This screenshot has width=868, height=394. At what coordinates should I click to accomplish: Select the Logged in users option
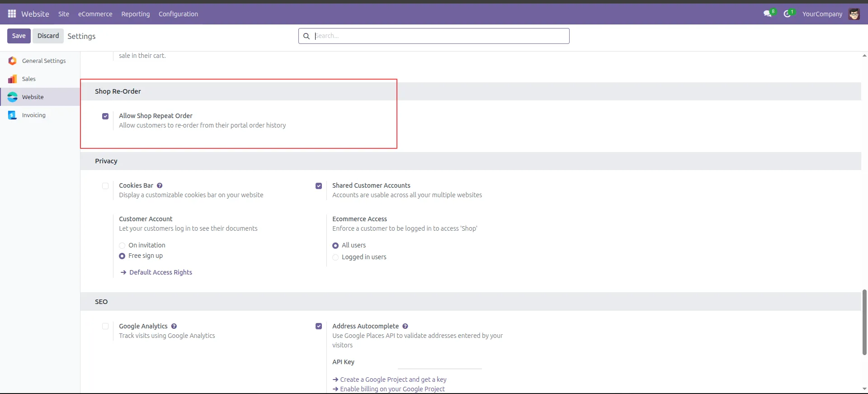[335, 257]
